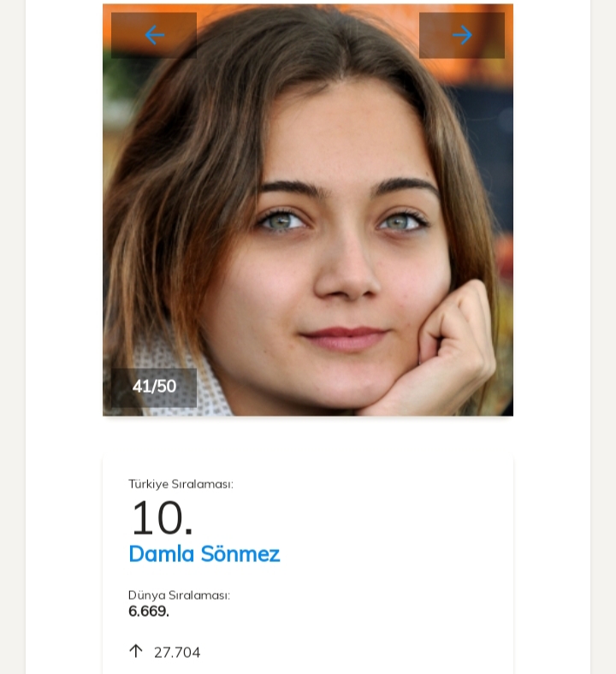Click the 41/50 slide counter badge
The height and width of the screenshot is (674, 616).
pyautogui.click(x=154, y=387)
